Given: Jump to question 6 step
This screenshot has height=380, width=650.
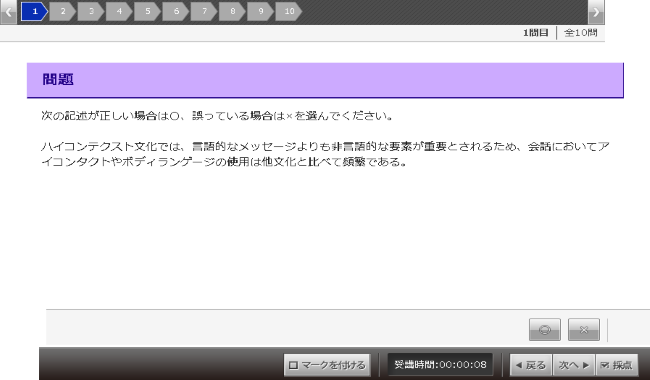Looking at the screenshot, I should click(x=176, y=11).
